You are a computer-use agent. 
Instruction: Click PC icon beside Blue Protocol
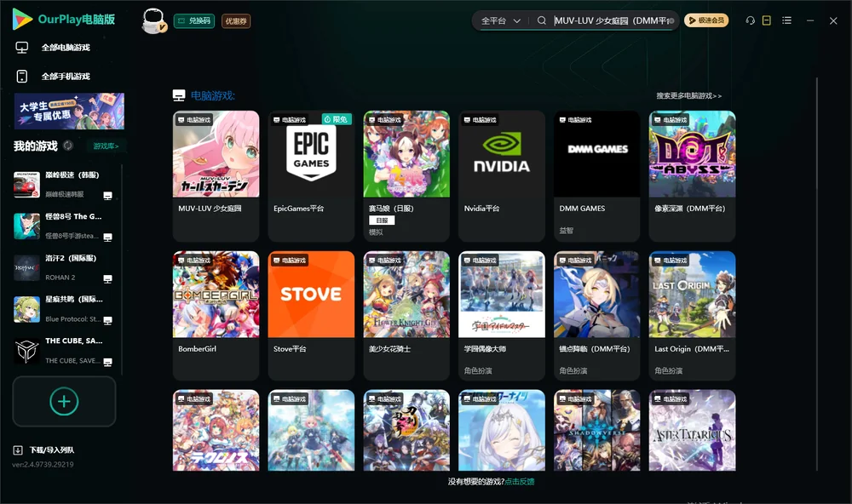click(x=107, y=320)
